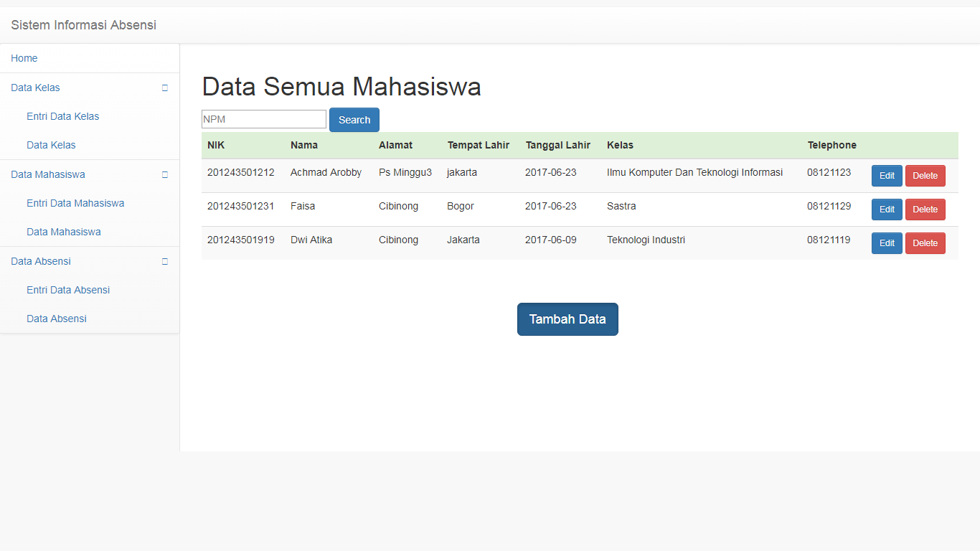Open the Home menu item
980x551 pixels.
24,58
